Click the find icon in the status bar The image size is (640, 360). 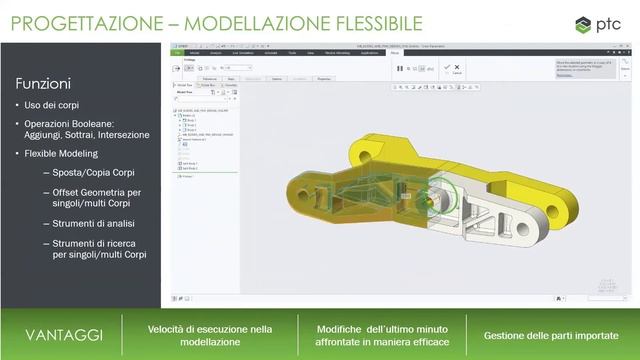[x=559, y=299]
